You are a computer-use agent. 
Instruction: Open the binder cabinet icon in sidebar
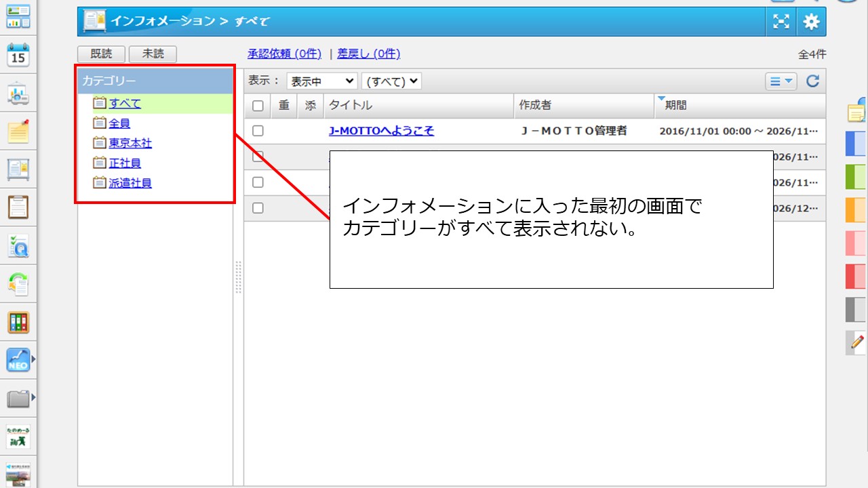click(x=18, y=322)
